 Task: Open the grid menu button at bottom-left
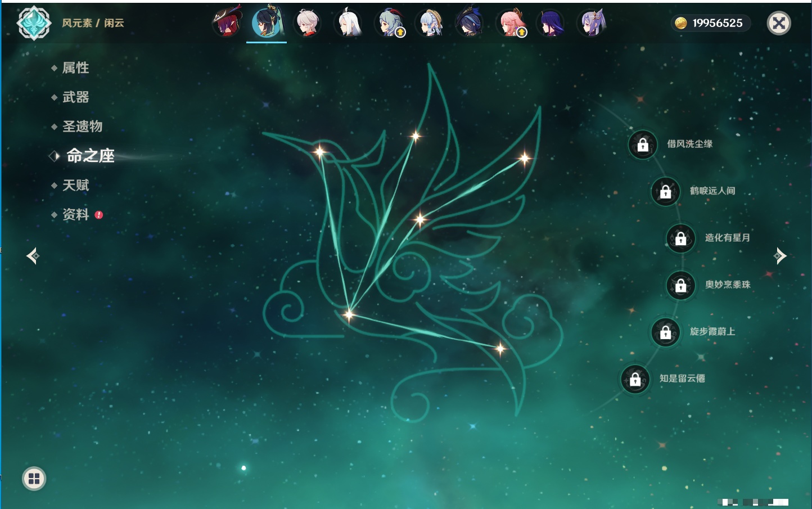34,479
